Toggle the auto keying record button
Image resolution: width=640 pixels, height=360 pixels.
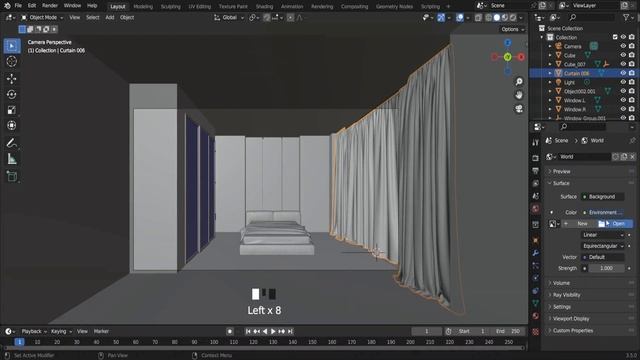pos(230,331)
